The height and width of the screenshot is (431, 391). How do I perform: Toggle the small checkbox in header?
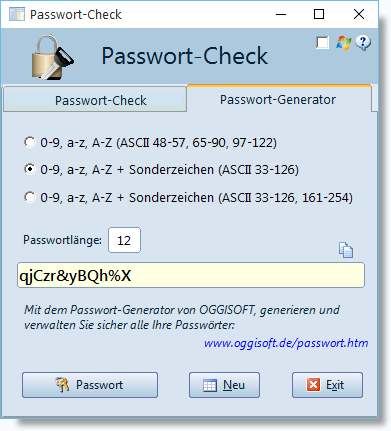coord(322,43)
